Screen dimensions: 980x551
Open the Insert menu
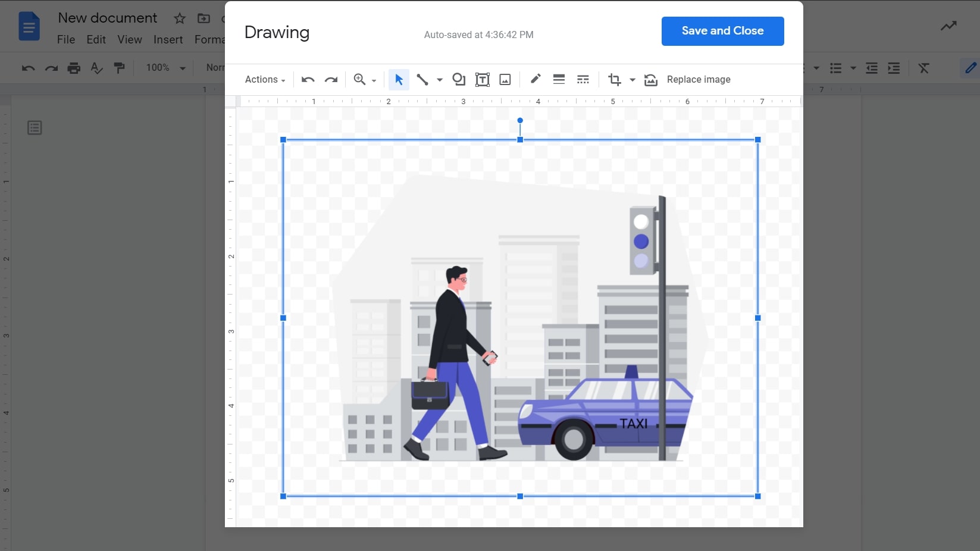tap(168, 39)
